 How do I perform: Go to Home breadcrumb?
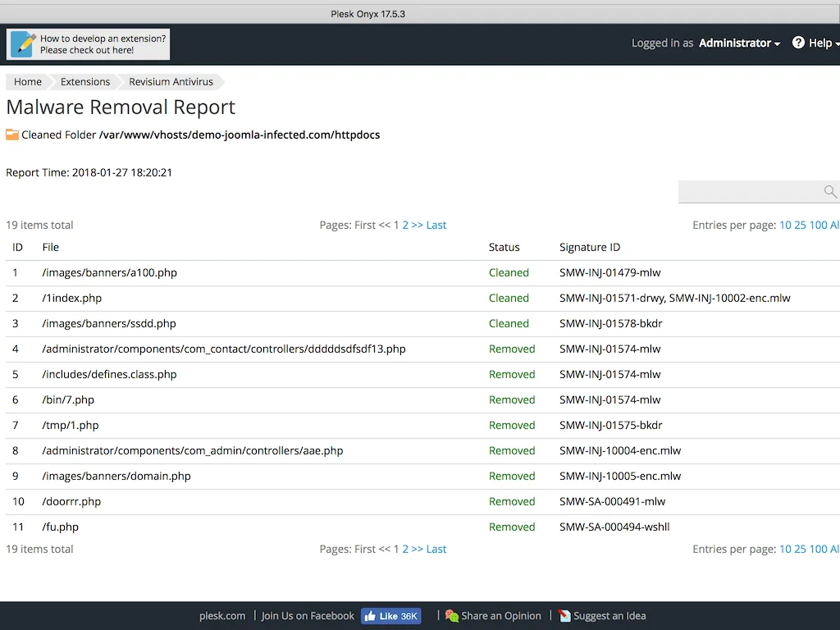28,82
